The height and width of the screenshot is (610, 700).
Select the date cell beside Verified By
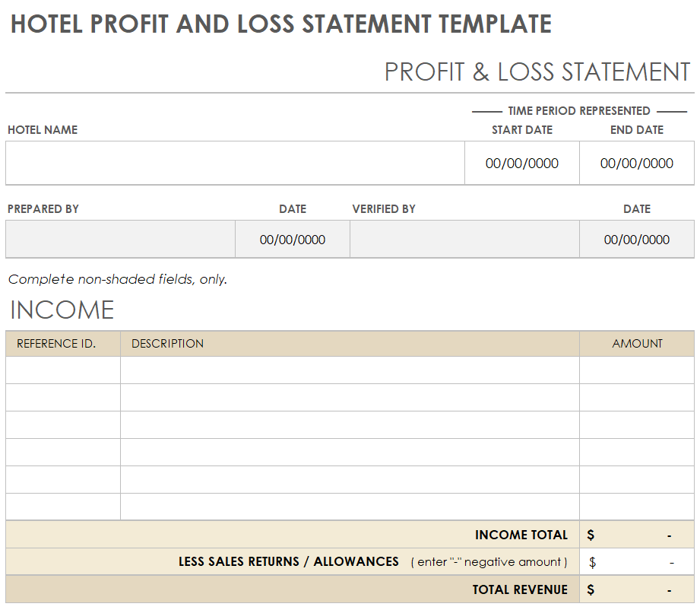[x=637, y=240]
